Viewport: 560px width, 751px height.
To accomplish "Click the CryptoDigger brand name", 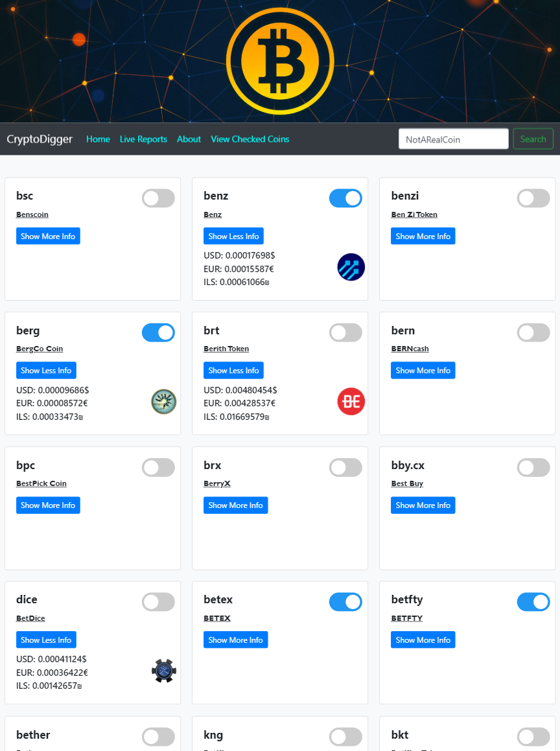I will [40, 139].
